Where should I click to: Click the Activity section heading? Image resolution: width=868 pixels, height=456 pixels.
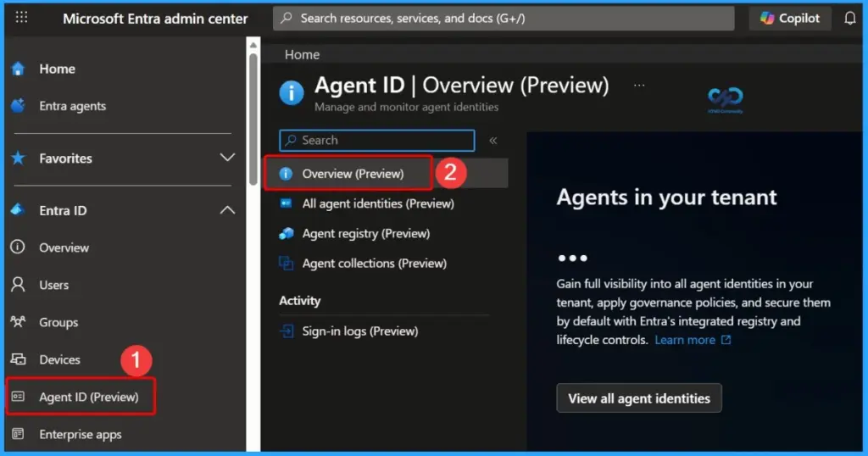(299, 301)
